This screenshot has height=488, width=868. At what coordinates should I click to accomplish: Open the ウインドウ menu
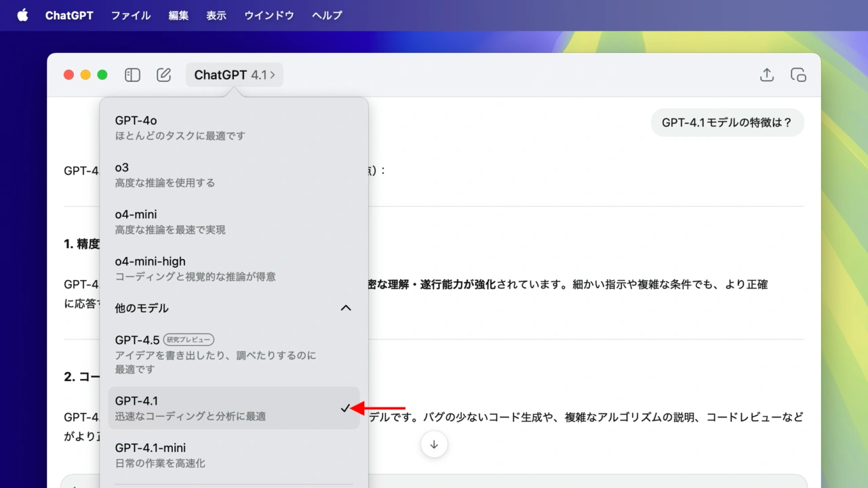269,15
